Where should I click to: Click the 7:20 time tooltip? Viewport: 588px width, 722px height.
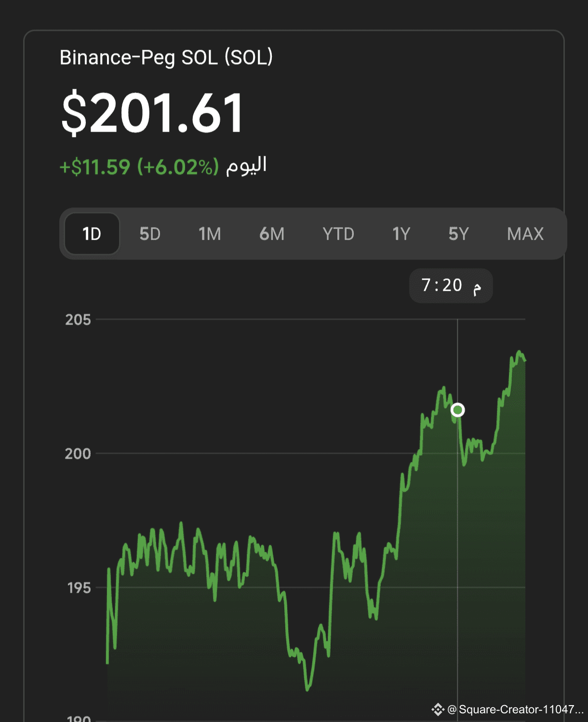[451, 286]
